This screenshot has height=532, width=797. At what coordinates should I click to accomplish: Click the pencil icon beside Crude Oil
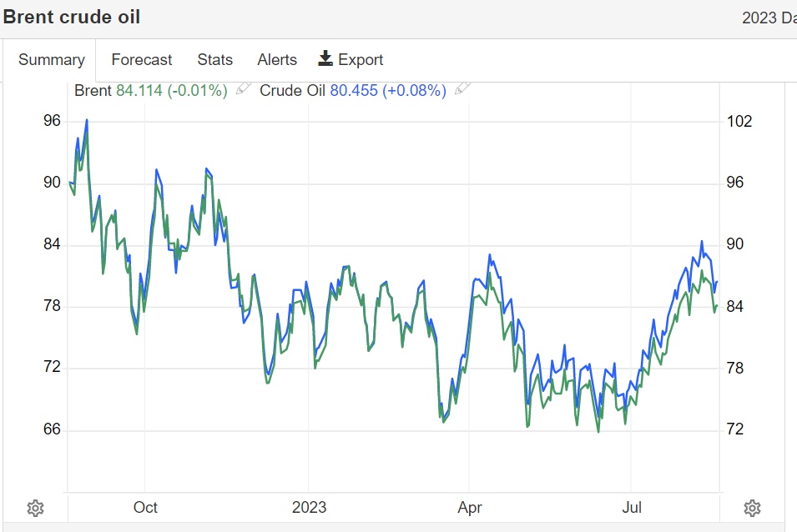point(462,89)
